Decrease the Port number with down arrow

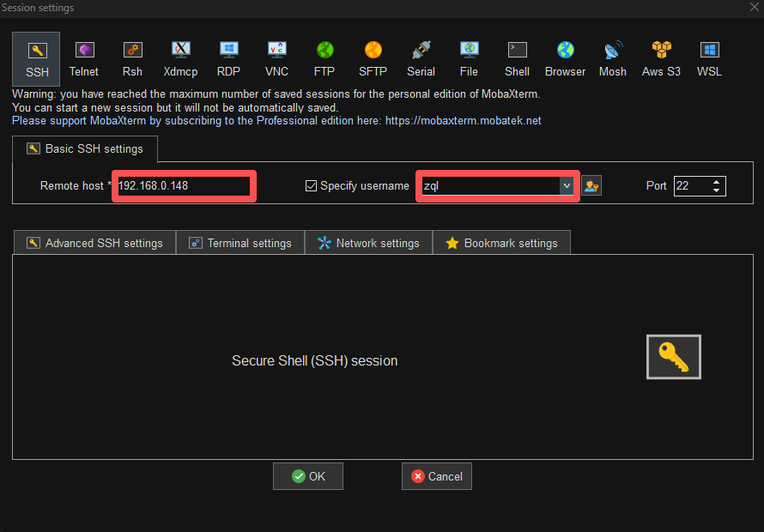click(x=717, y=190)
